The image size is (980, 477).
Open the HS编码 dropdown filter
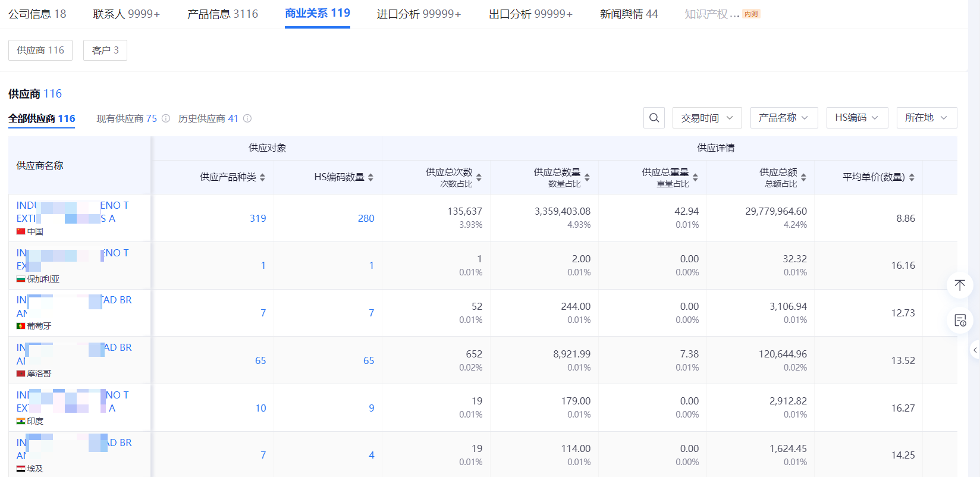coord(857,118)
